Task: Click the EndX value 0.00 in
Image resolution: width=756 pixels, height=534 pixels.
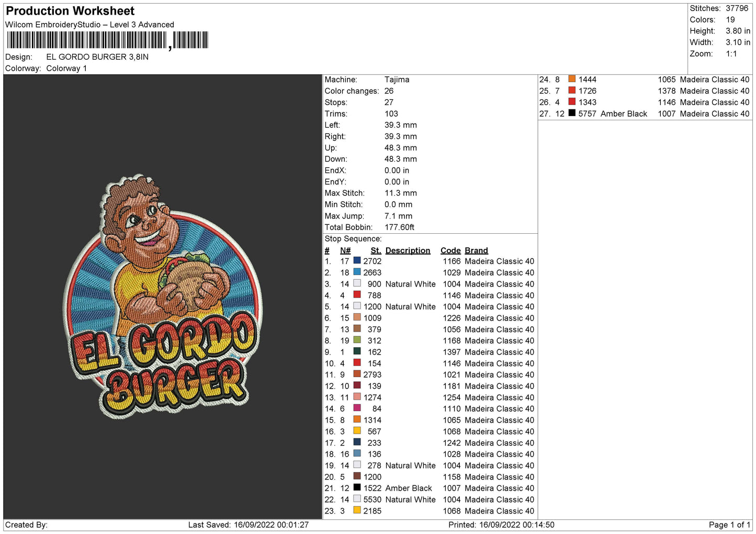Action: coord(397,171)
